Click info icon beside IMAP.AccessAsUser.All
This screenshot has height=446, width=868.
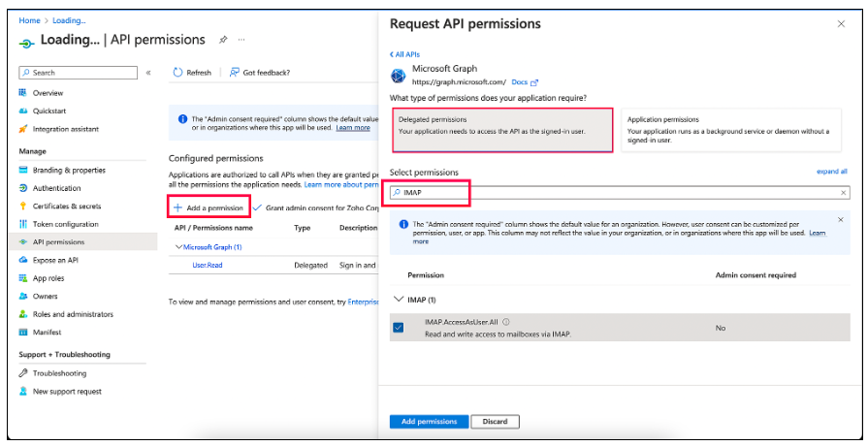tap(506, 322)
